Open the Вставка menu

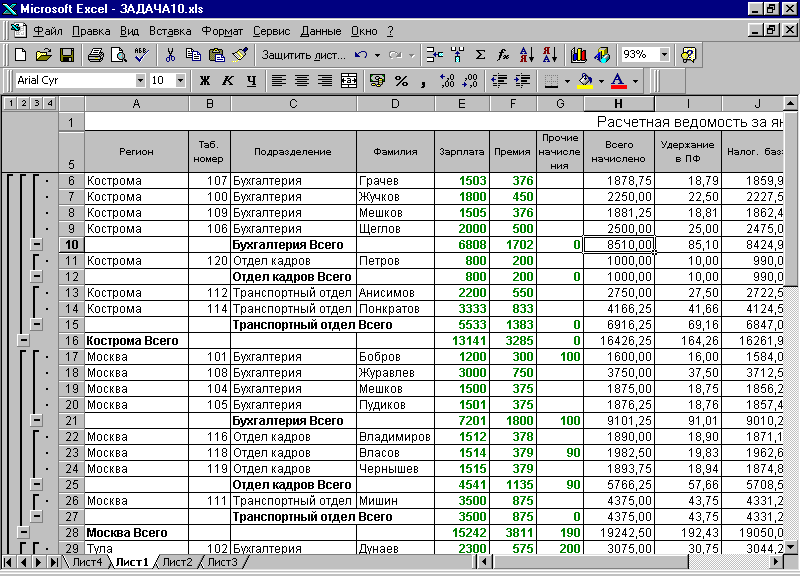(x=170, y=31)
